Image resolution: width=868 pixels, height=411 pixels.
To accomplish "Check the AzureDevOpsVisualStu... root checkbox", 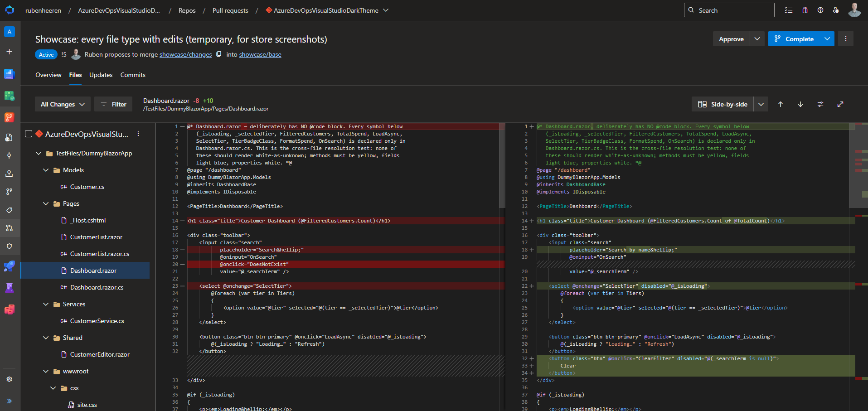I will click(x=29, y=134).
